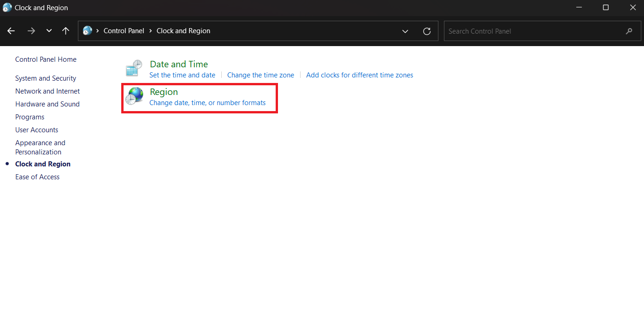Image resolution: width=644 pixels, height=336 pixels.
Task: Click Change date, time, or number formats
Action: coord(207,103)
